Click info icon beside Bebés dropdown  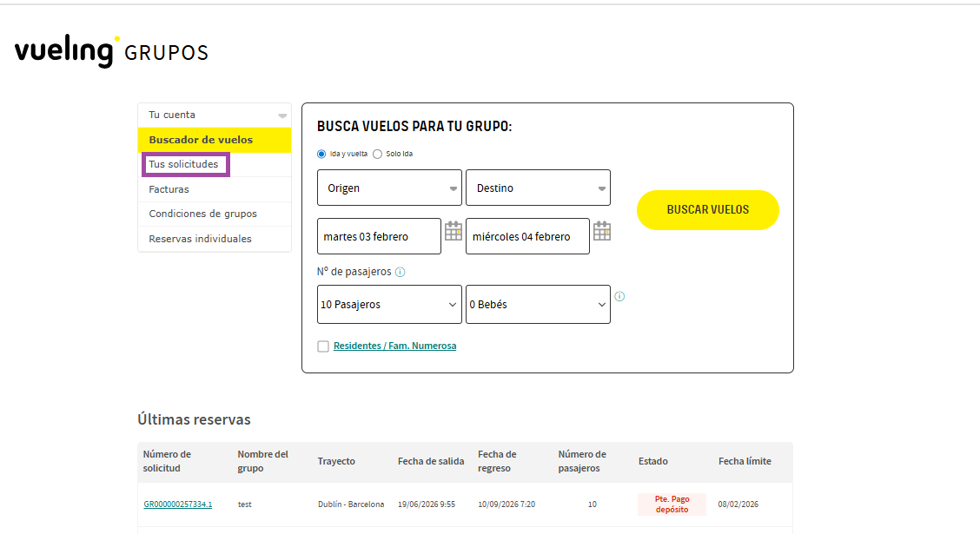coord(619,296)
